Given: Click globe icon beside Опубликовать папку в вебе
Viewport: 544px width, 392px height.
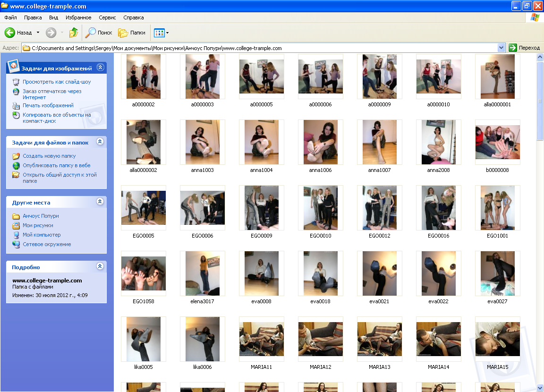Looking at the screenshot, I should pos(16,165).
